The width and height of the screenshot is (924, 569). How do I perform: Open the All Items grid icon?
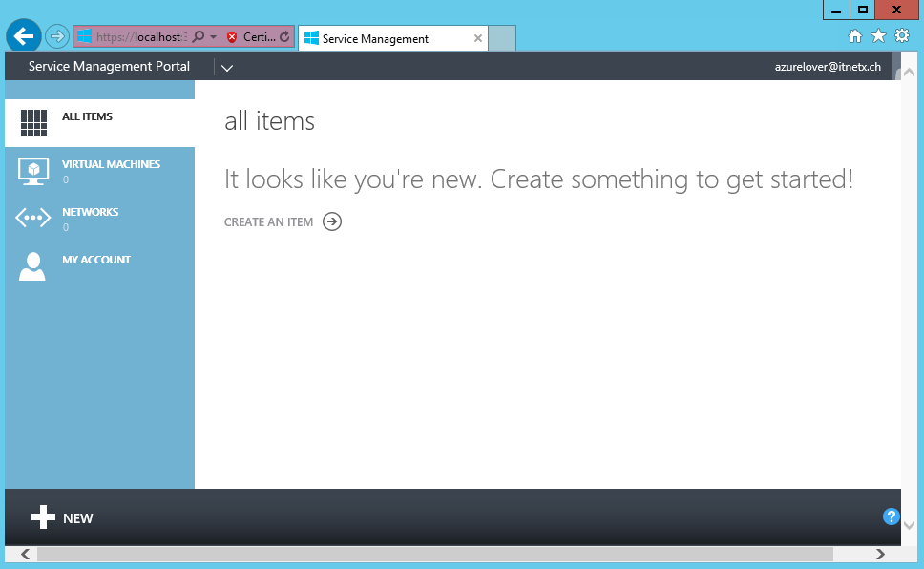point(33,122)
